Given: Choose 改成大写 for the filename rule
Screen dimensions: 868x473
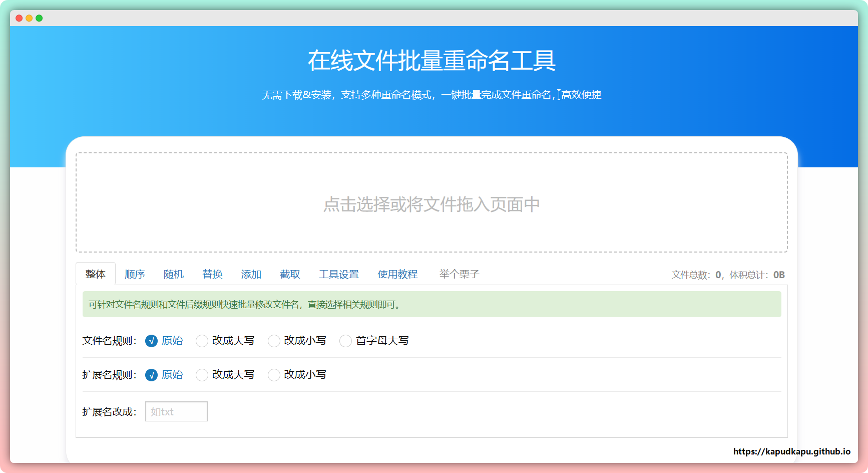Looking at the screenshot, I should tap(202, 341).
